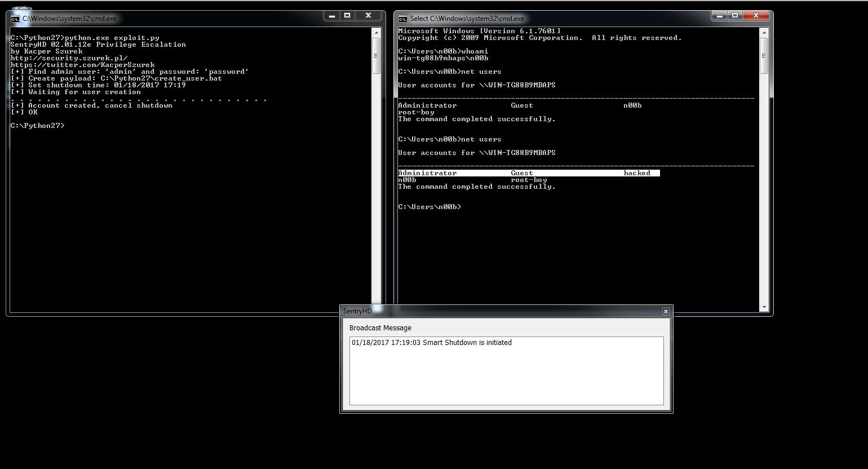Viewport: 868px width, 469px height.
Task: Click 'win-tg88b9mbaps\n00b' output
Action: [x=443, y=58]
